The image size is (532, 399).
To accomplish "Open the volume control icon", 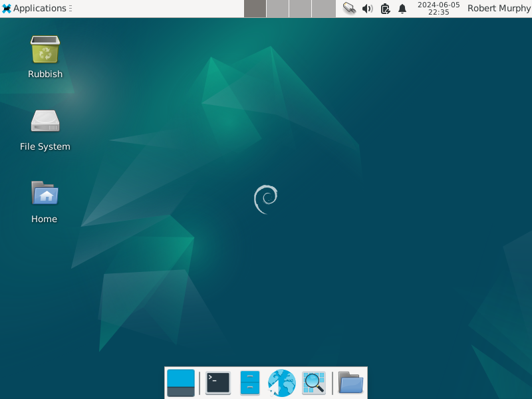I will 367,9.
